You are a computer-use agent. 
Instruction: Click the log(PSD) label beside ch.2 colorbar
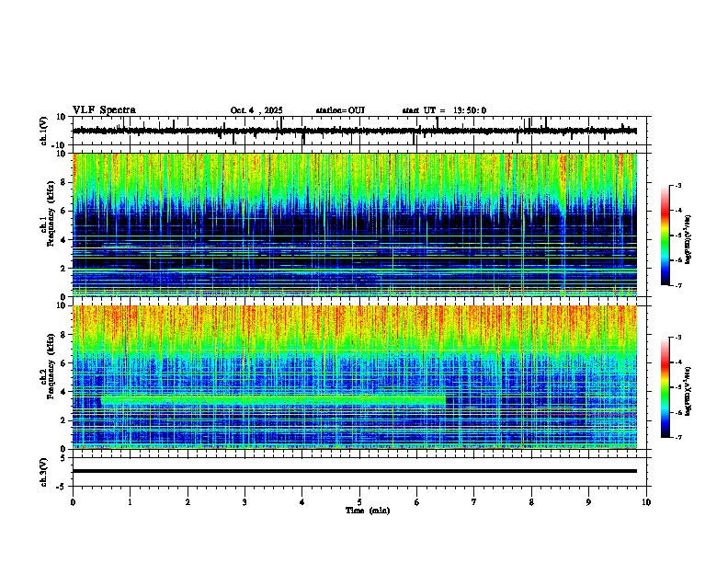(688, 391)
